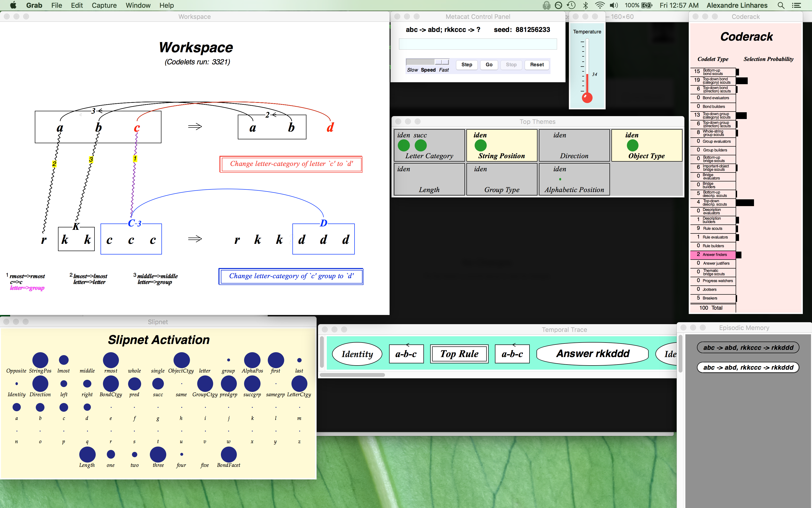Click the date and time in menu bar
The image size is (812, 508).
point(679,5)
